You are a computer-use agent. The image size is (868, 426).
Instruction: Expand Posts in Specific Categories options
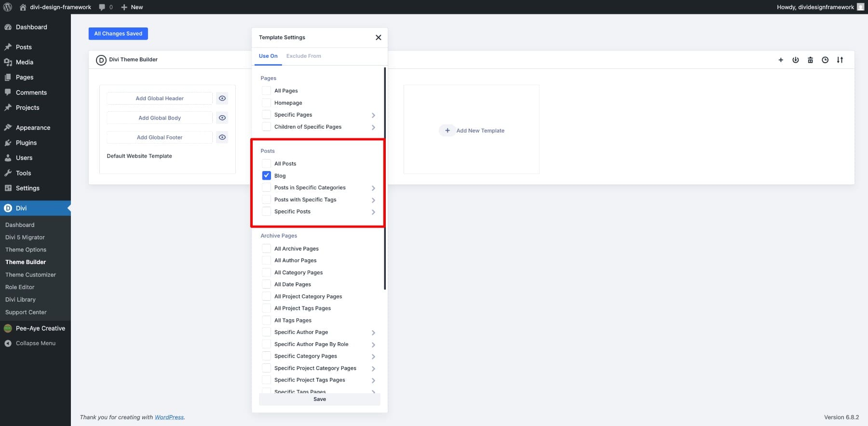pyautogui.click(x=373, y=188)
